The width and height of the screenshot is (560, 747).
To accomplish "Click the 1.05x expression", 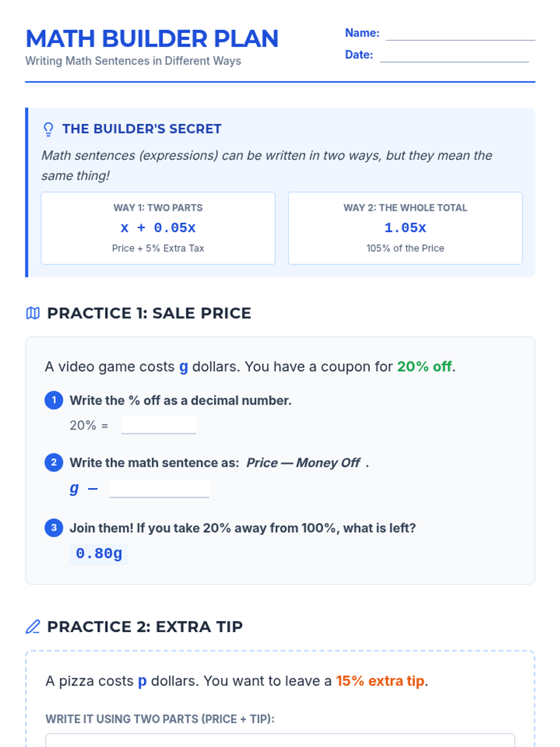I will (x=406, y=228).
